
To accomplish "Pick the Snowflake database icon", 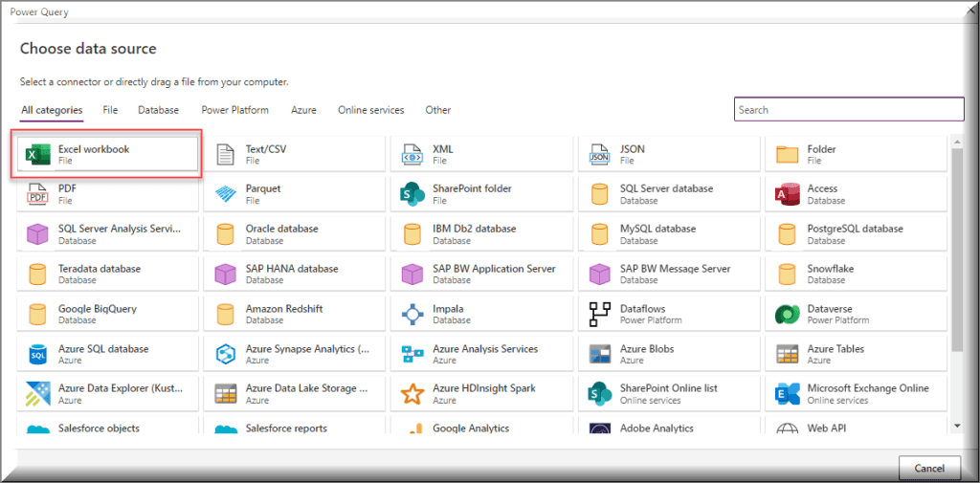I will tap(788, 274).
